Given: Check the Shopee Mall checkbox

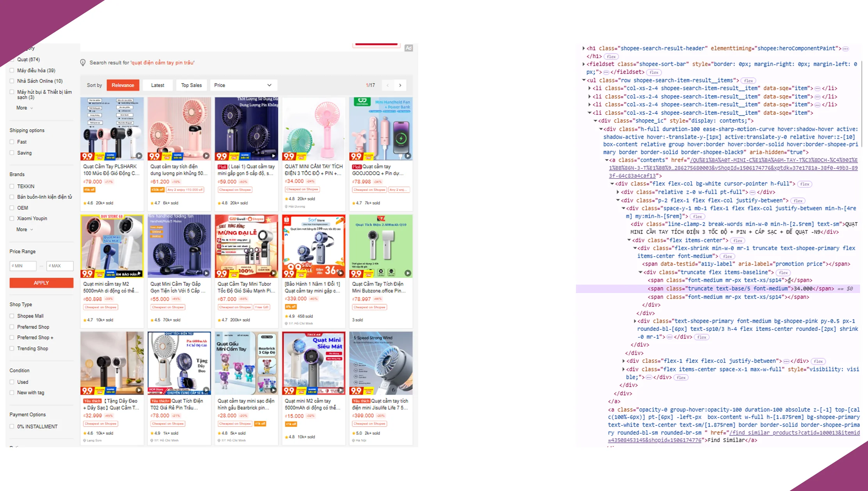Looking at the screenshot, I should click(12, 316).
